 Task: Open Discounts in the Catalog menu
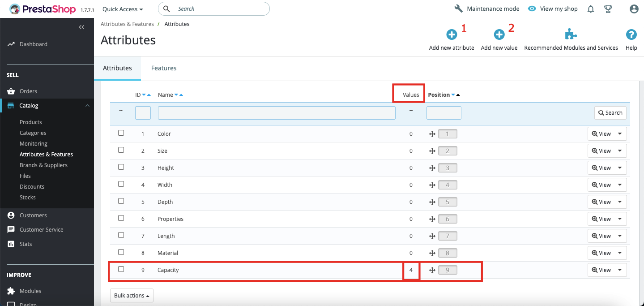32,186
